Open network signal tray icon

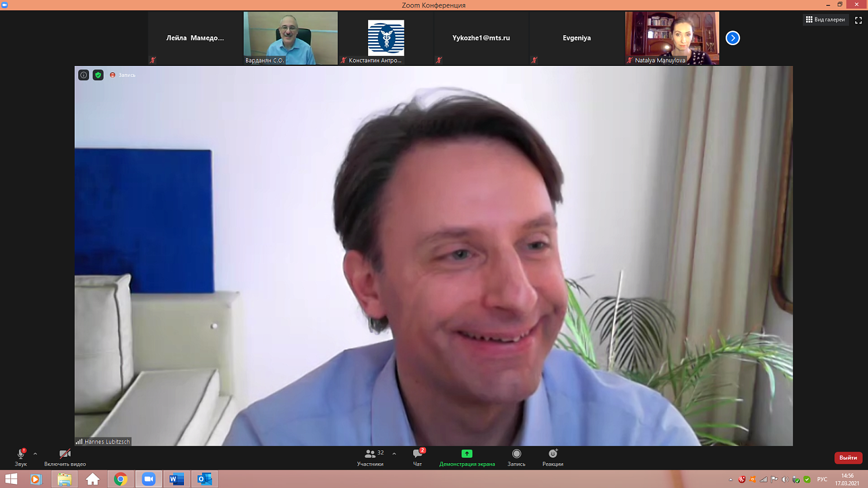764,479
